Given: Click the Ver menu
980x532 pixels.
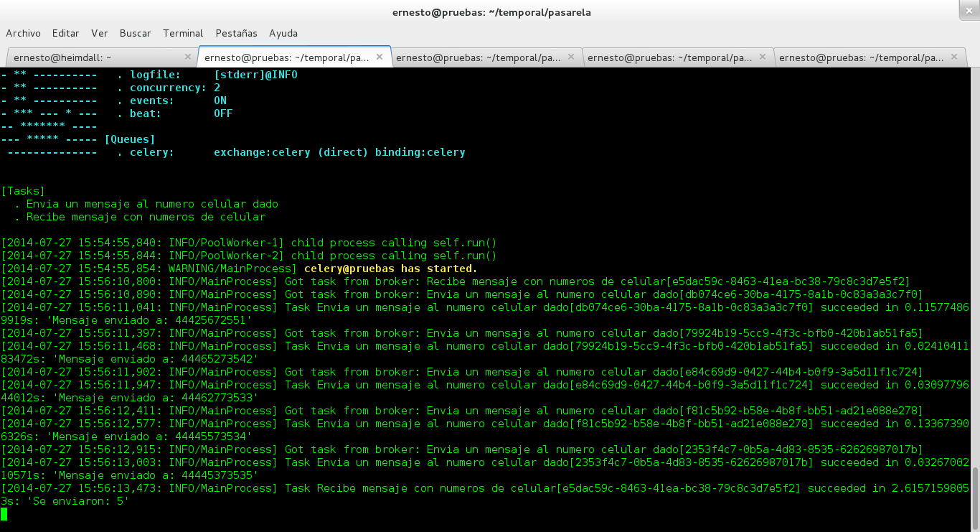Looking at the screenshot, I should click(x=100, y=33).
